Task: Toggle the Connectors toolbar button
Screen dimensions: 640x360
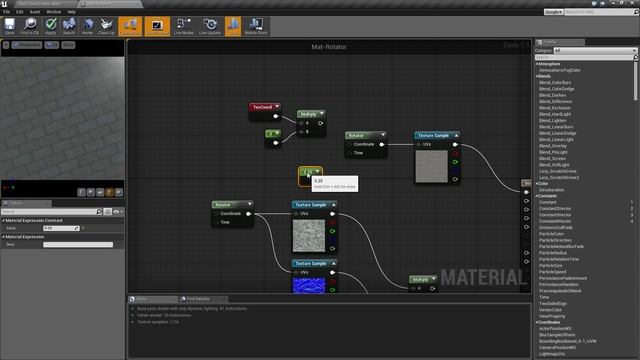Action: (130, 26)
